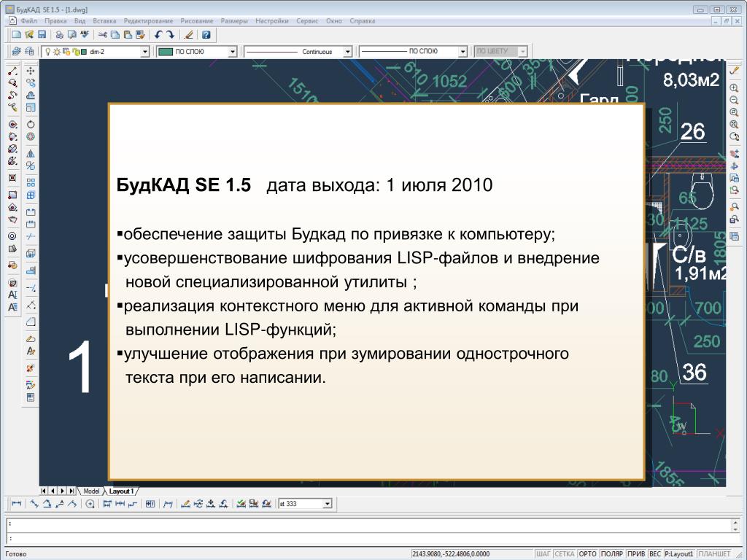Click the Cut (scissors) icon
Image resolution: width=747 pixels, height=560 pixels.
click(102, 35)
